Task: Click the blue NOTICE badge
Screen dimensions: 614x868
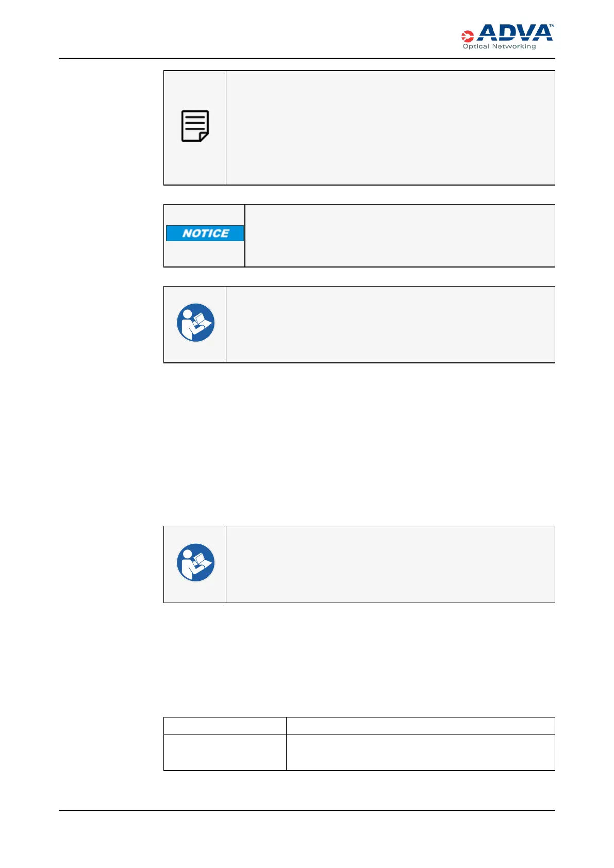Action: pyautogui.click(x=205, y=233)
